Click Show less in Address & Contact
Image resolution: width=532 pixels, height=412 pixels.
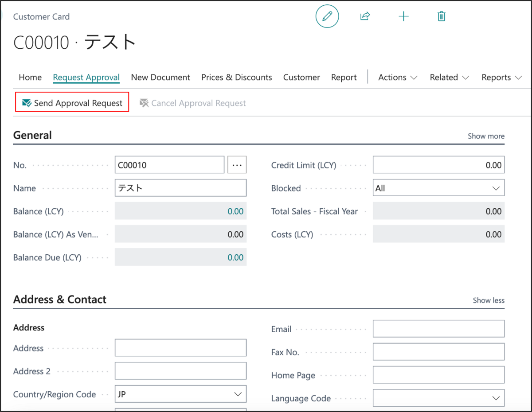pyautogui.click(x=488, y=300)
